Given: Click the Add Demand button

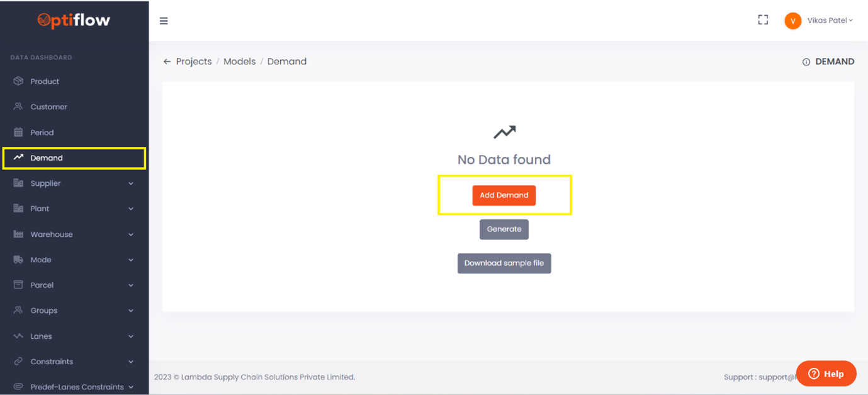Looking at the screenshot, I should 504,195.
